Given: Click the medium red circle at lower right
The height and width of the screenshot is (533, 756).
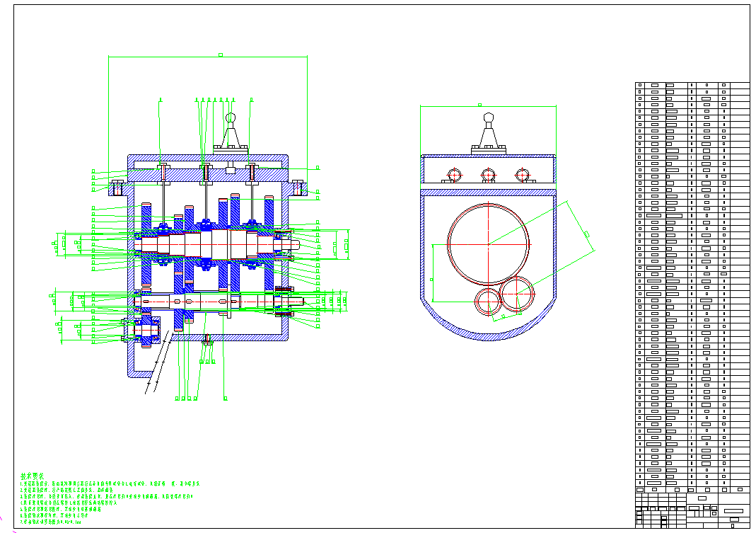Looking at the screenshot, I should tap(517, 294).
